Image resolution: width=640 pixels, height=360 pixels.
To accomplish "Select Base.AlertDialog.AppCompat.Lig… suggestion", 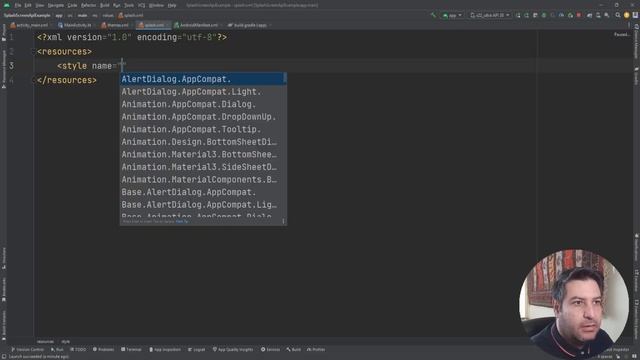I will click(x=203, y=204).
